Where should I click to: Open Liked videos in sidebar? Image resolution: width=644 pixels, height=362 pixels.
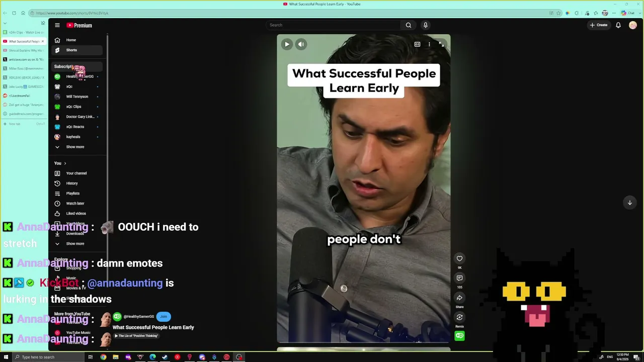point(76,214)
